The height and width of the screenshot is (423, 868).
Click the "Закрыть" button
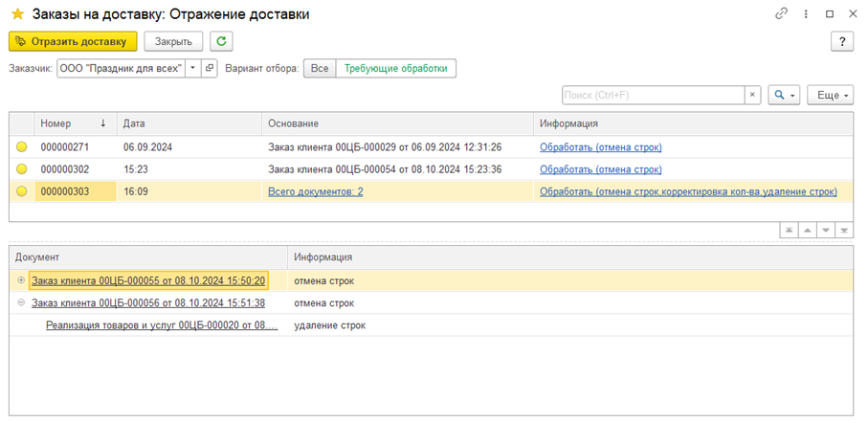tap(173, 41)
